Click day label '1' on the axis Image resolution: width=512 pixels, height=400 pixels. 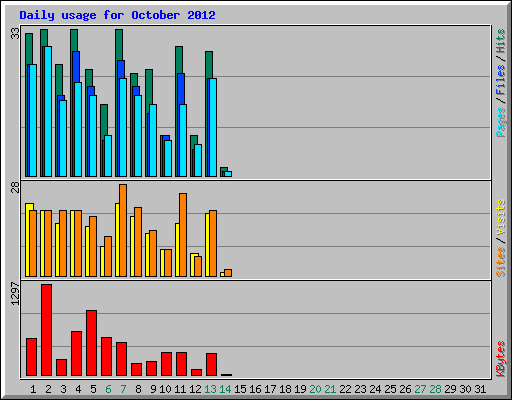tap(33, 389)
